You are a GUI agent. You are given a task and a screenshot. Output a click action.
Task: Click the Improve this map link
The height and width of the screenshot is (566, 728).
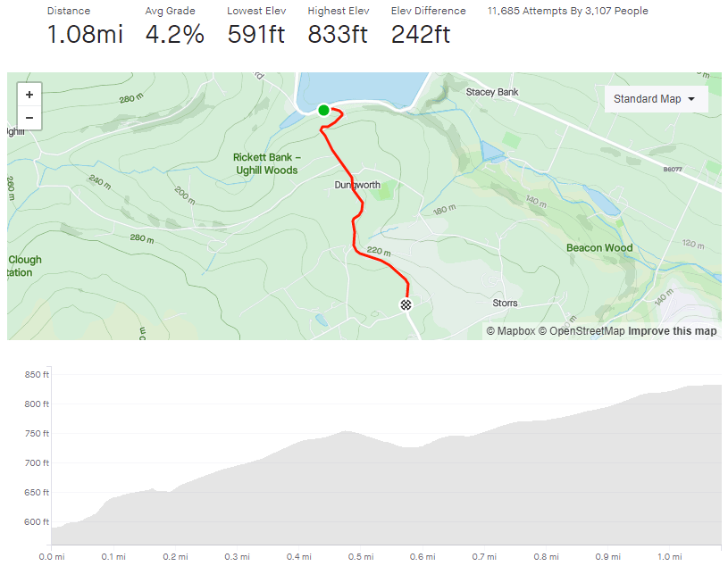click(x=672, y=331)
